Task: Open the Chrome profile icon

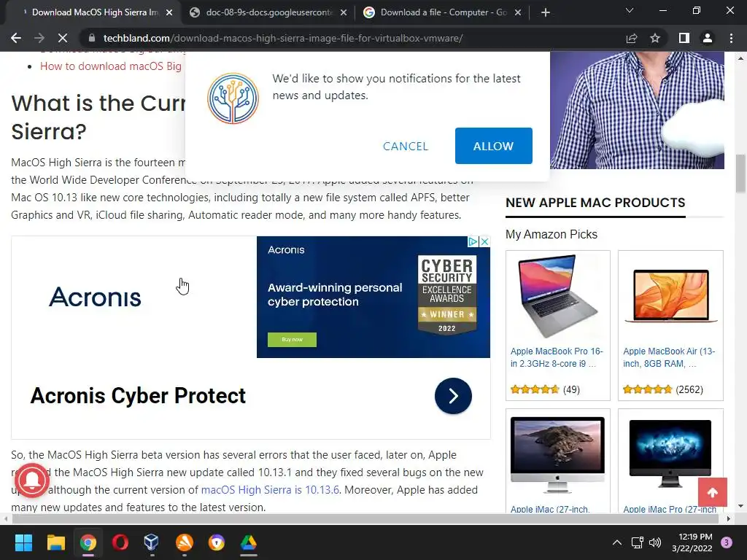Action: click(x=708, y=38)
